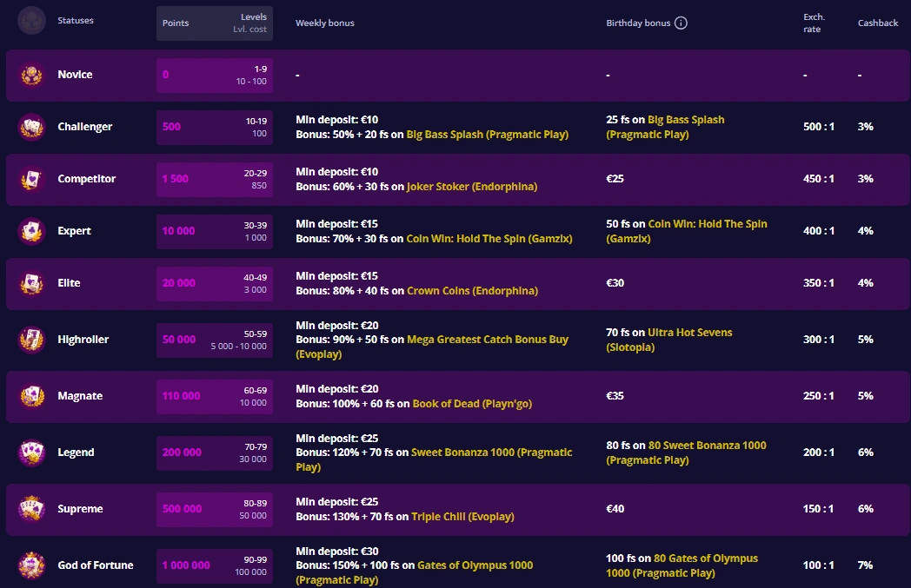Select the Highroller status name

click(83, 340)
